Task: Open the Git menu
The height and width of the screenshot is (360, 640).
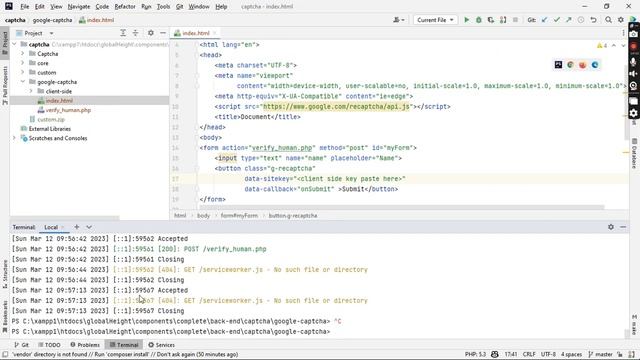Action: coord(179,7)
